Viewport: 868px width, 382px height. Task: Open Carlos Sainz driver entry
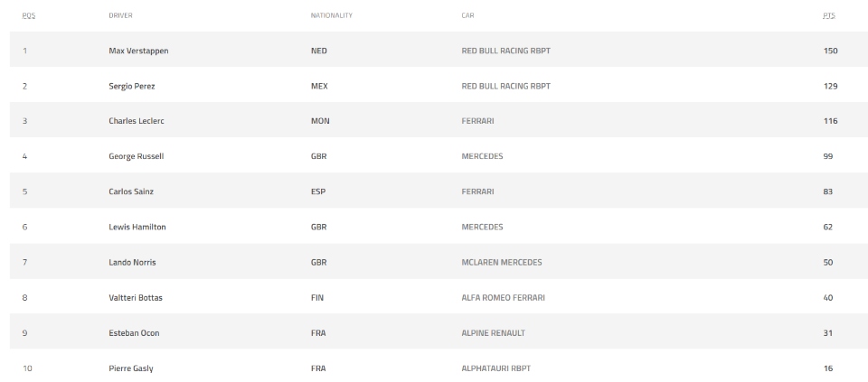click(131, 191)
